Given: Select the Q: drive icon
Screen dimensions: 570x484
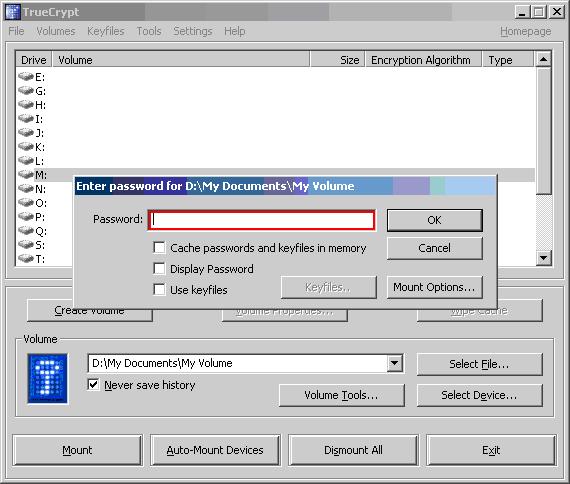Looking at the screenshot, I should tap(26, 231).
